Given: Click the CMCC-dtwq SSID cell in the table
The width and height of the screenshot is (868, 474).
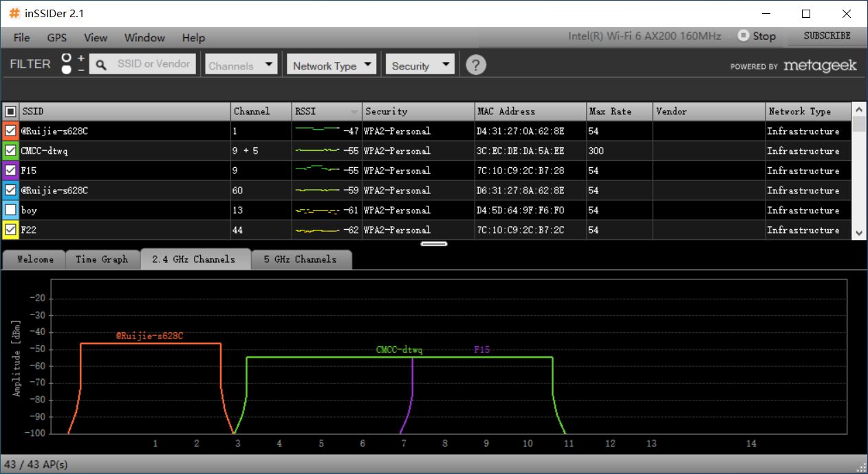Looking at the screenshot, I should coord(124,151).
